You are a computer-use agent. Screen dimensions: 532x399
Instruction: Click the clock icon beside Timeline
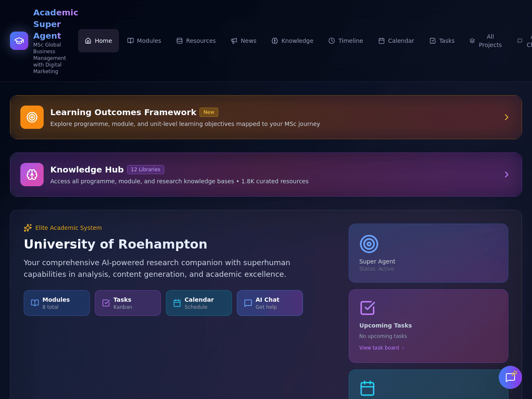(332, 41)
